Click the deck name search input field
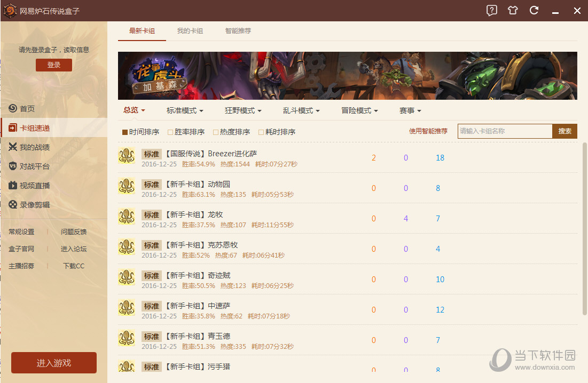588x383 pixels. [505, 131]
